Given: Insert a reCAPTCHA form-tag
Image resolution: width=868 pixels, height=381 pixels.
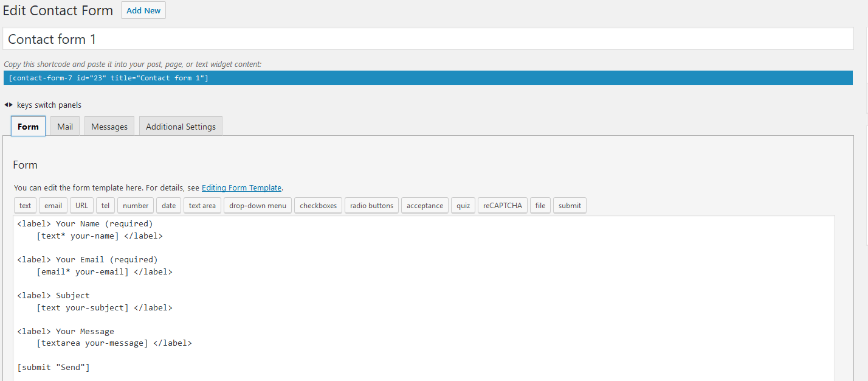Looking at the screenshot, I should tap(502, 205).
